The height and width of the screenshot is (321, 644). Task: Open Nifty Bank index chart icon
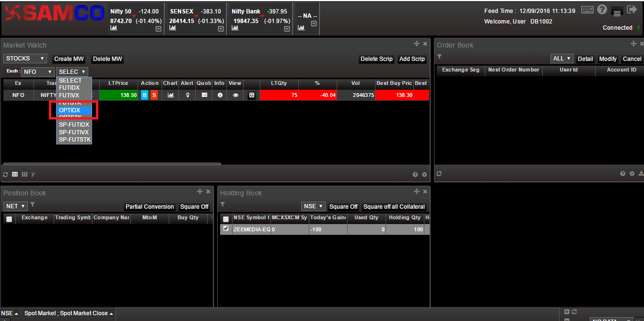pyautogui.click(x=235, y=28)
